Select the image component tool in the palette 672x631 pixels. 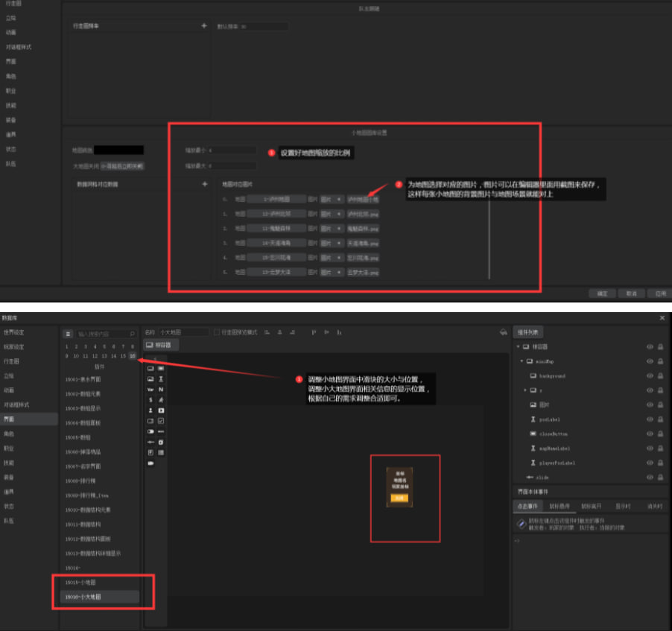pyautogui.click(x=150, y=379)
